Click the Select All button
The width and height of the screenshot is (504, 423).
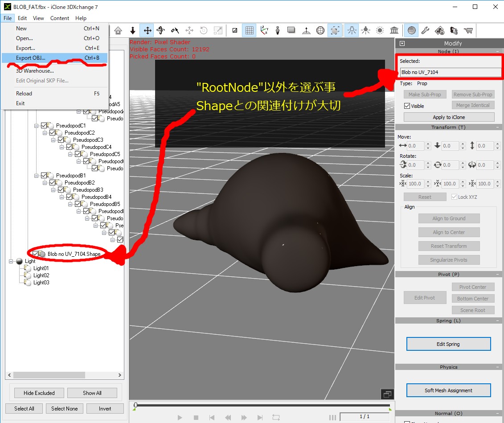(x=24, y=409)
